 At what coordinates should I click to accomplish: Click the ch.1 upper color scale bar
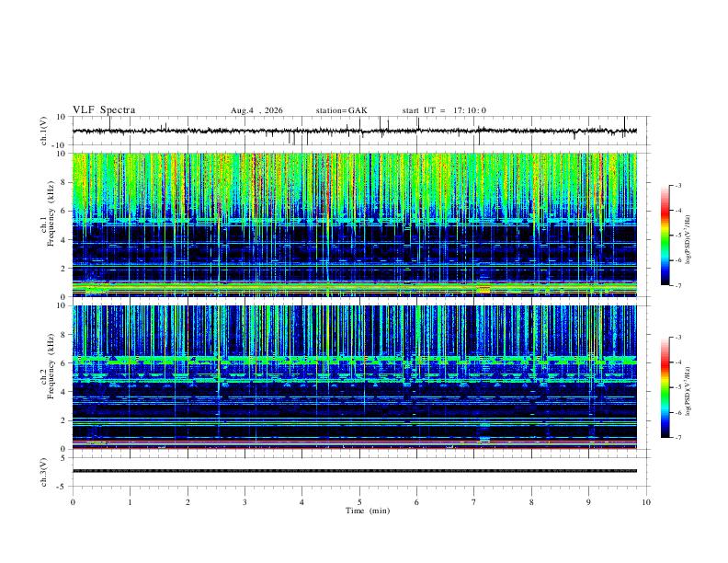pyautogui.click(x=665, y=236)
